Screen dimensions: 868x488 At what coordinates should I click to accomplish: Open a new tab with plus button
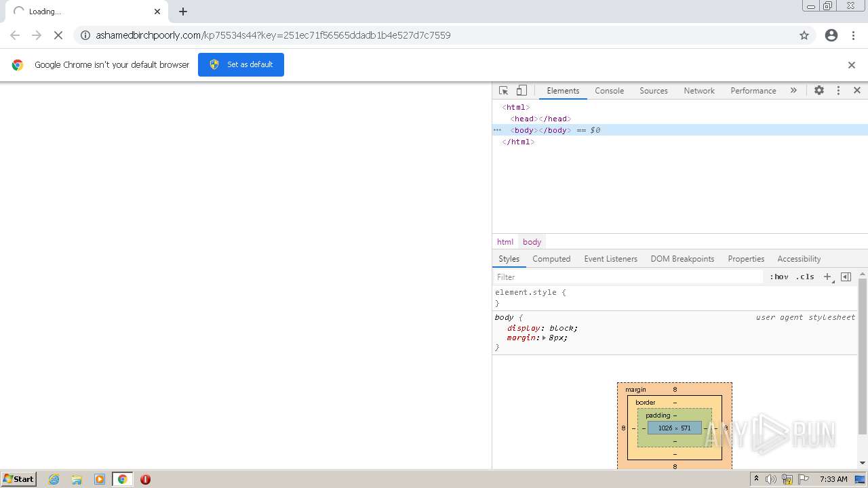[x=183, y=12]
